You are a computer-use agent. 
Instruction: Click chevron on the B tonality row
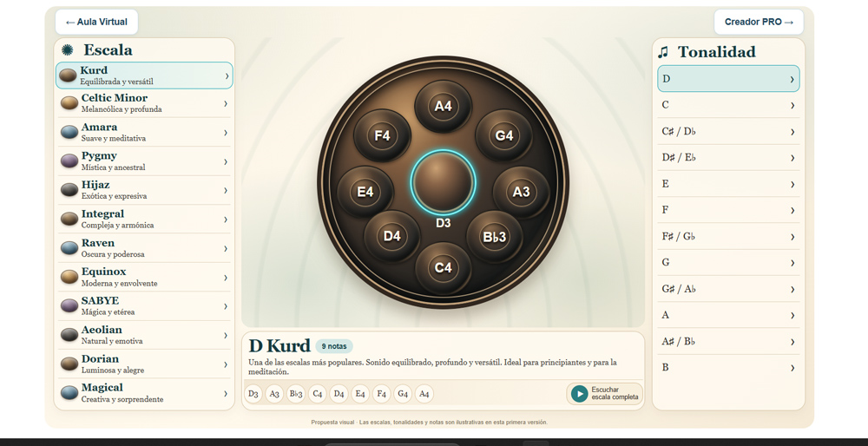tap(792, 368)
